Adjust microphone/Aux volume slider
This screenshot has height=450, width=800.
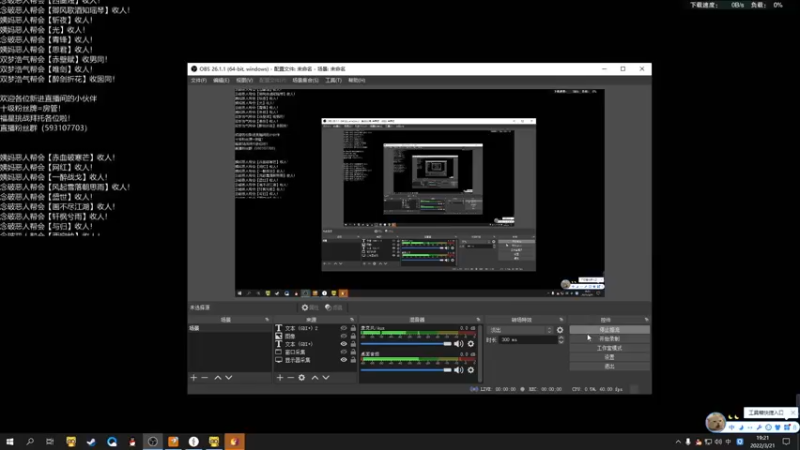[406, 344]
